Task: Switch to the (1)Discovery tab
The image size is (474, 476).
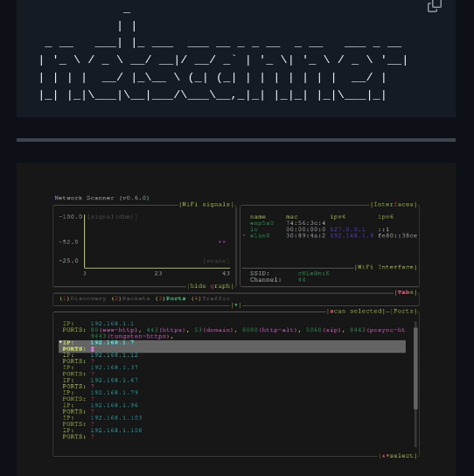Action: coord(83,298)
